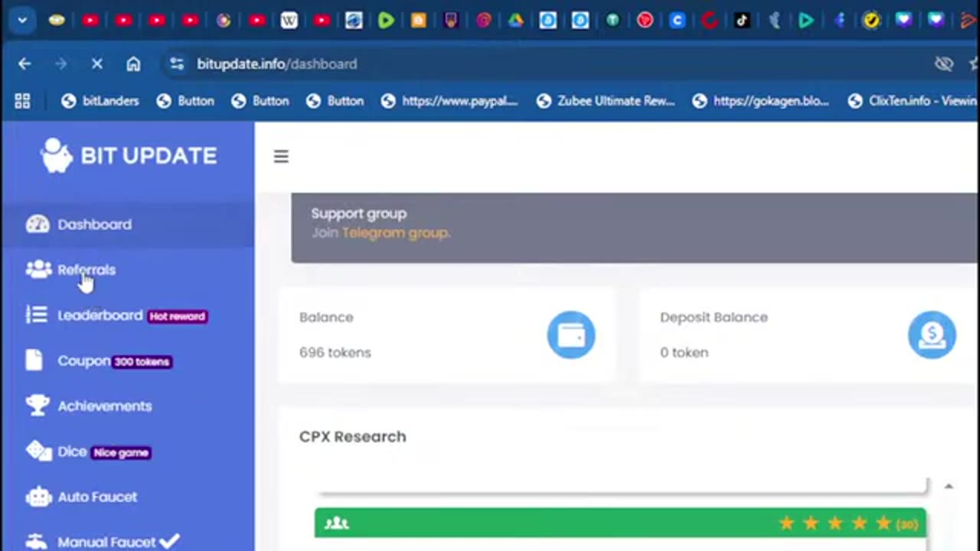
Task: Click the Bit Update piggy bank logo
Action: click(x=57, y=155)
